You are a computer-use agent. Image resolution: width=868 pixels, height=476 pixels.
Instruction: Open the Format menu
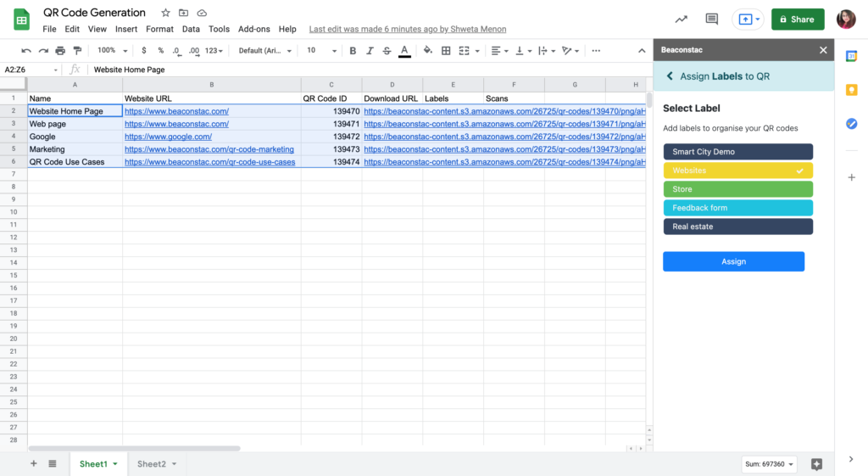click(x=159, y=29)
